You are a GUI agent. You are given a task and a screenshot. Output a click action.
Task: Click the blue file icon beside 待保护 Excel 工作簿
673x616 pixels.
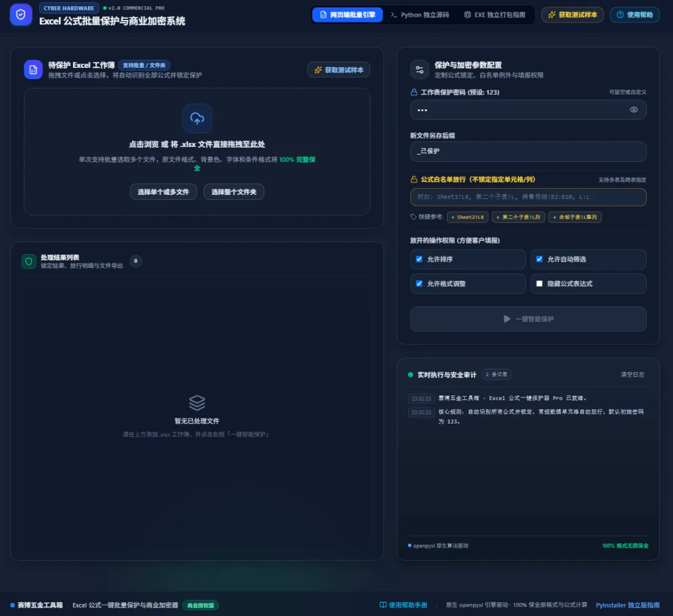33,70
